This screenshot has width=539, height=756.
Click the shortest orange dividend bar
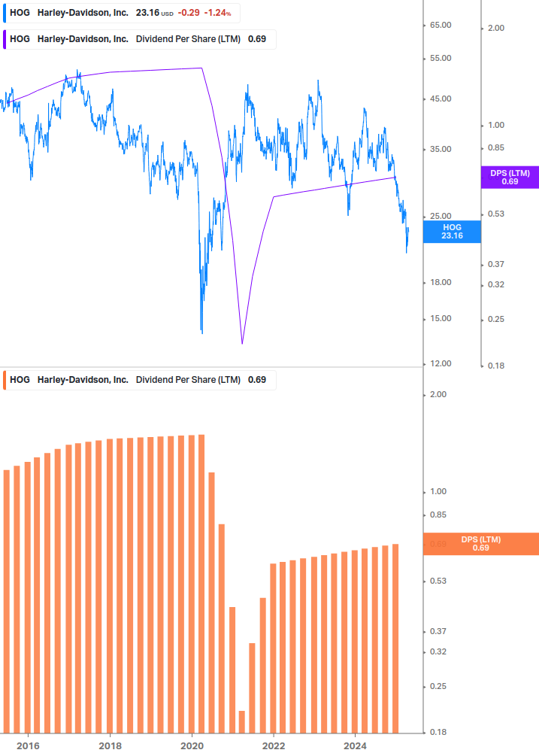tap(242, 721)
